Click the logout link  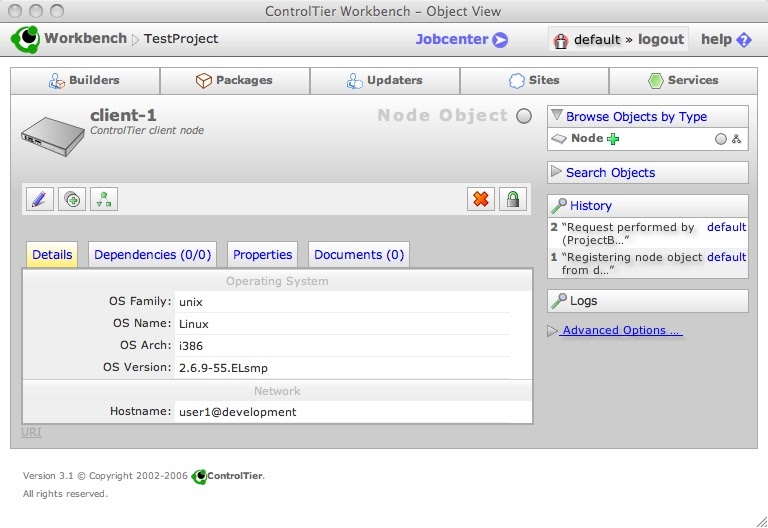tap(661, 39)
